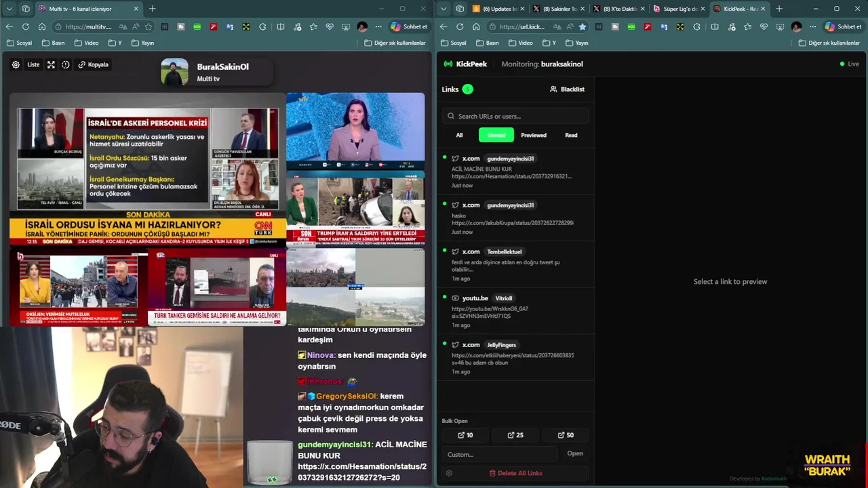868x488 pixels.
Task: Click the KickPeek logo
Action: 465,64
